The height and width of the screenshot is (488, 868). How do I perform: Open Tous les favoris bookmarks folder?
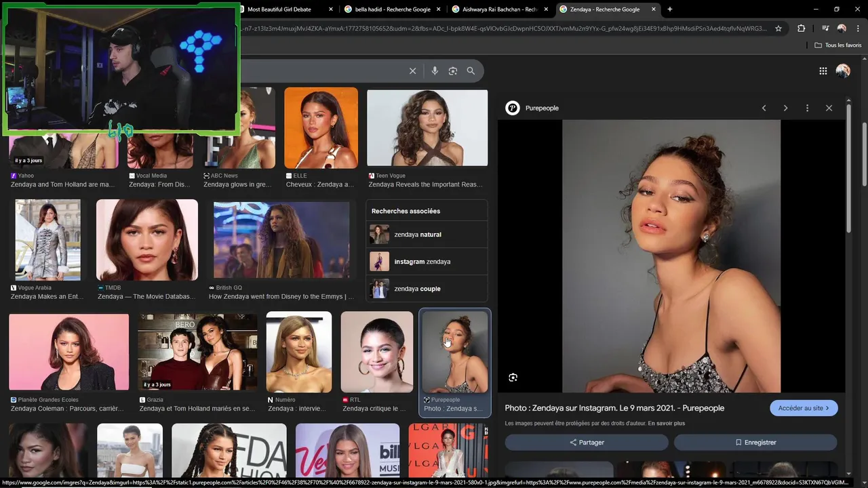pos(838,45)
